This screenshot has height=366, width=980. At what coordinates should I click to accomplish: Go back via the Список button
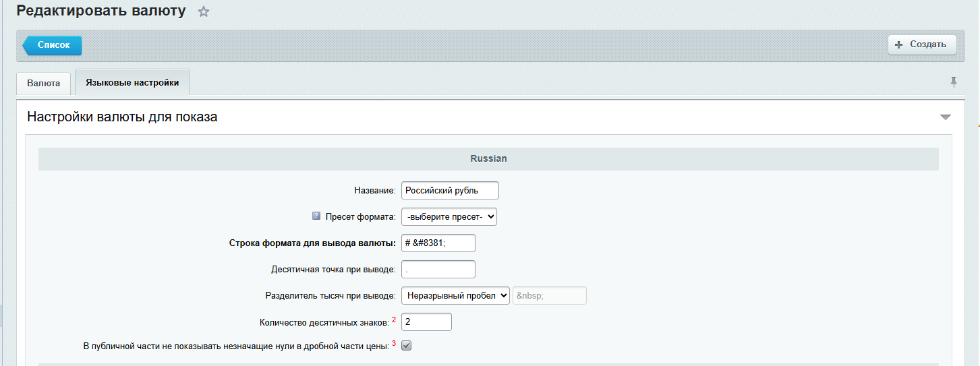tap(53, 45)
